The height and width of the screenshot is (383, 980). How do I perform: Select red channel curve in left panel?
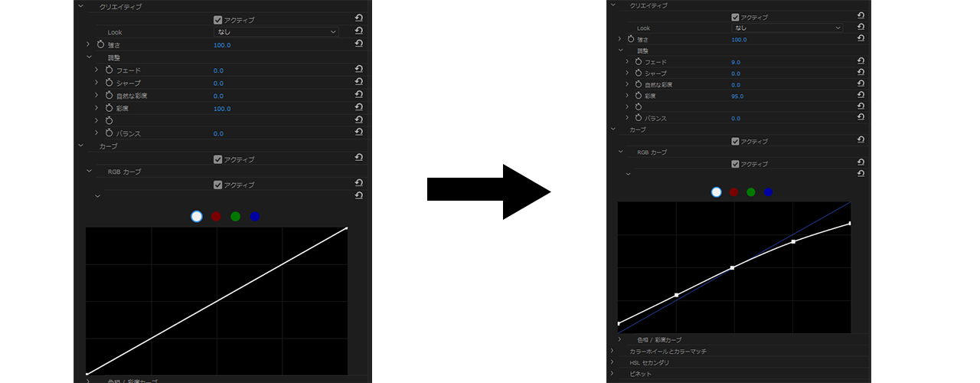click(216, 217)
